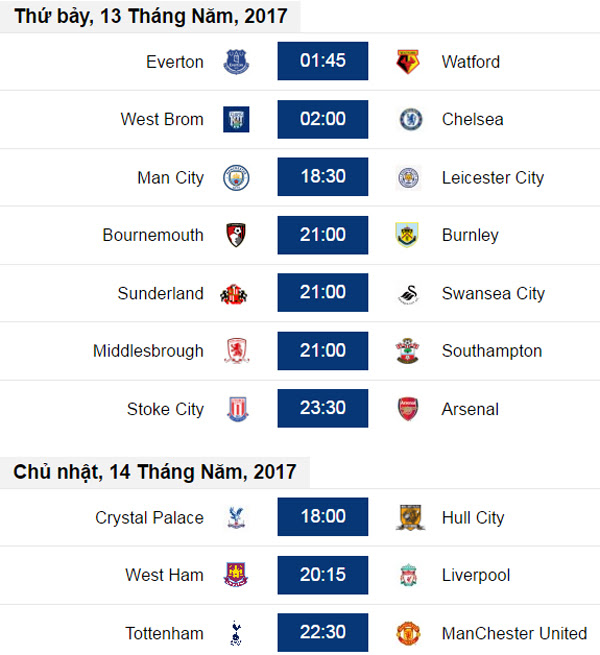Click the Manchester United crest

pos(408,633)
